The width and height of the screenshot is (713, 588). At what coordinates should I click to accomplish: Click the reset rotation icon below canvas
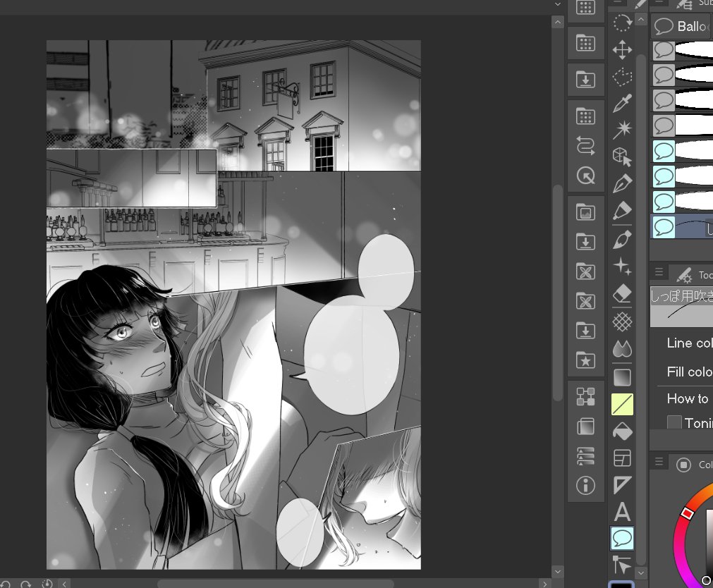47,584
